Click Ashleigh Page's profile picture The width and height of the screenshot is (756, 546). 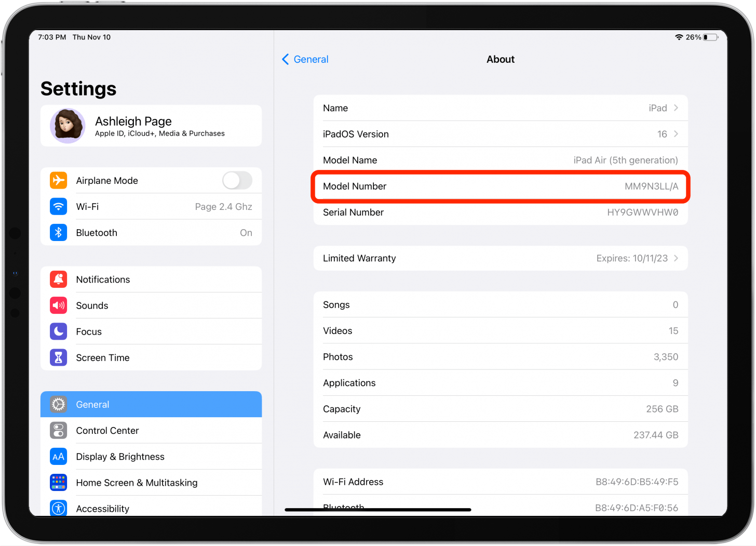tap(67, 125)
